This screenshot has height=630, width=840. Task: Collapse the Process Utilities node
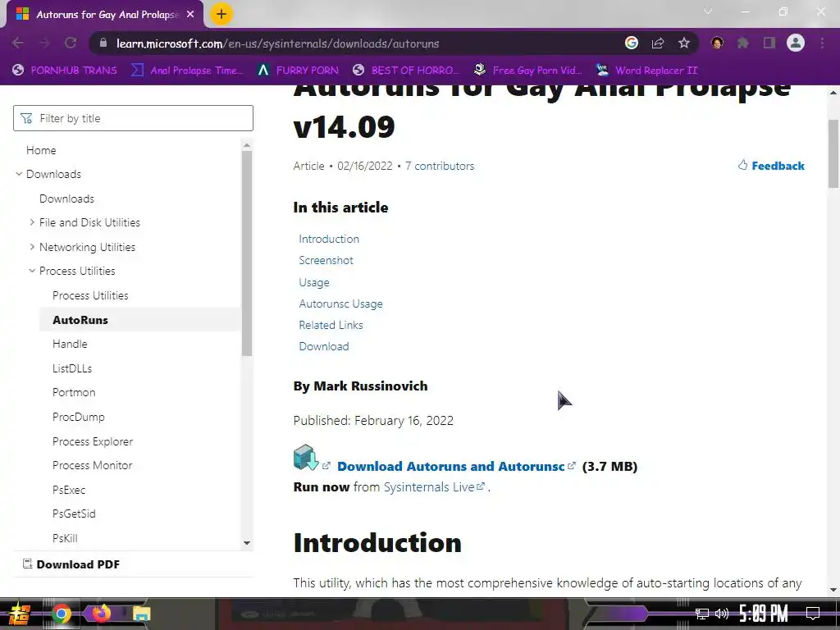point(32,271)
